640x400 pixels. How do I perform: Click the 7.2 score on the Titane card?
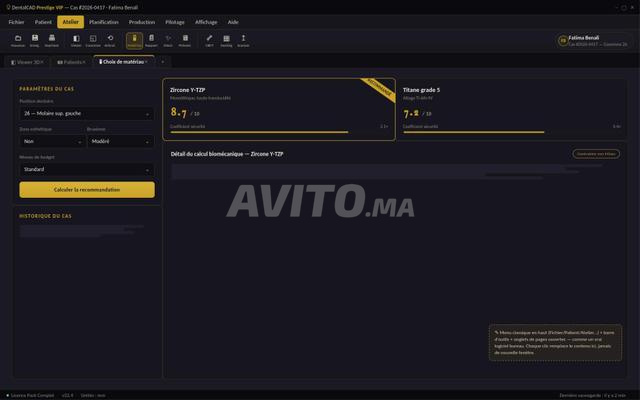(411, 113)
